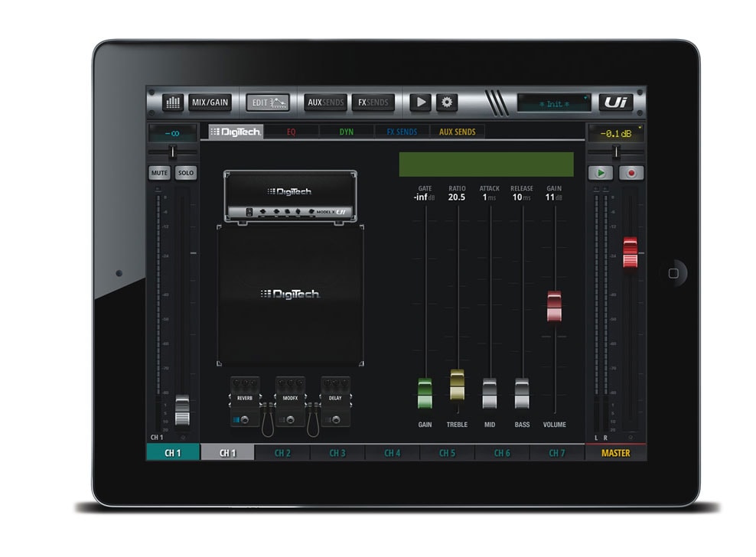
Task: Toggle the REVERB pedal footswitch
Action: click(245, 419)
